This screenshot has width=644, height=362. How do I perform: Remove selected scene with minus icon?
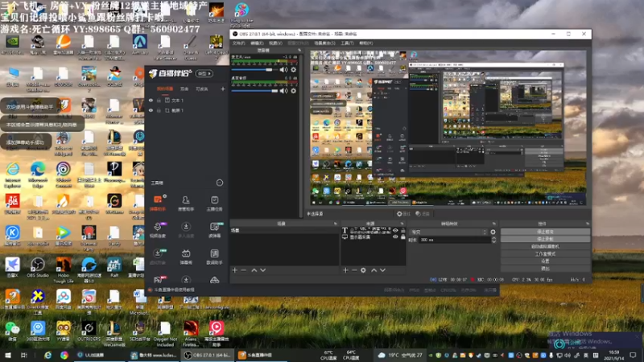[x=244, y=270]
